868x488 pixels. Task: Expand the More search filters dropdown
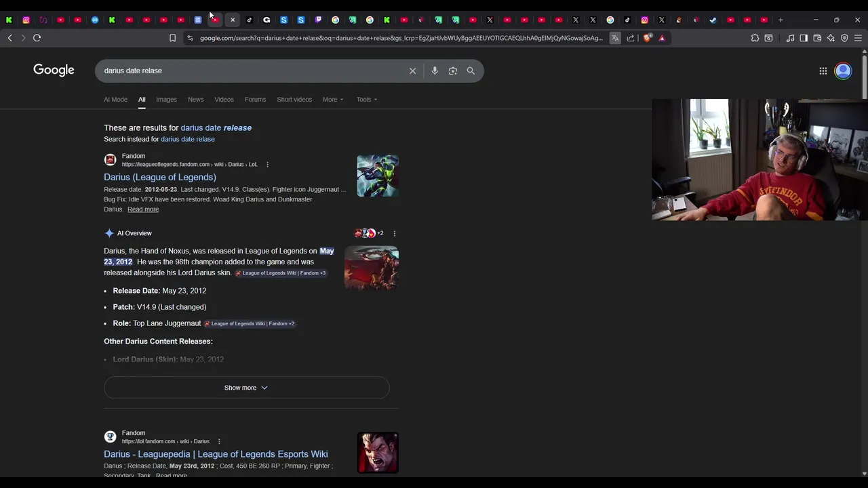click(x=333, y=100)
